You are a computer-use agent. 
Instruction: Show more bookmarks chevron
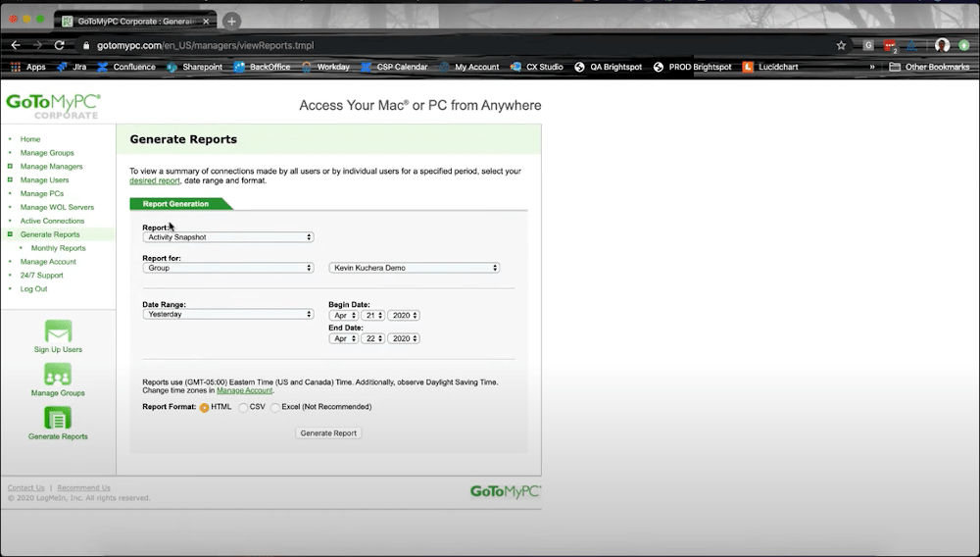872,67
